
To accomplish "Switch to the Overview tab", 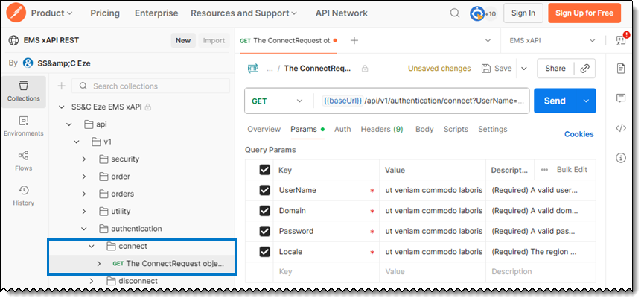I will pyautogui.click(x=264, y=129).
